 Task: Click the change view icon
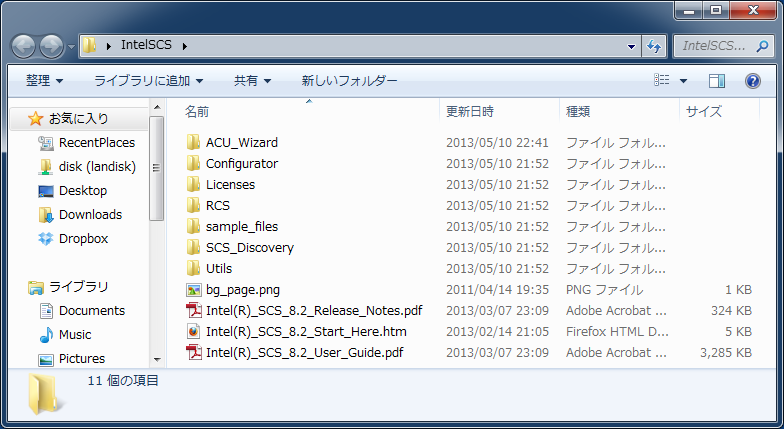pos(662,80)
